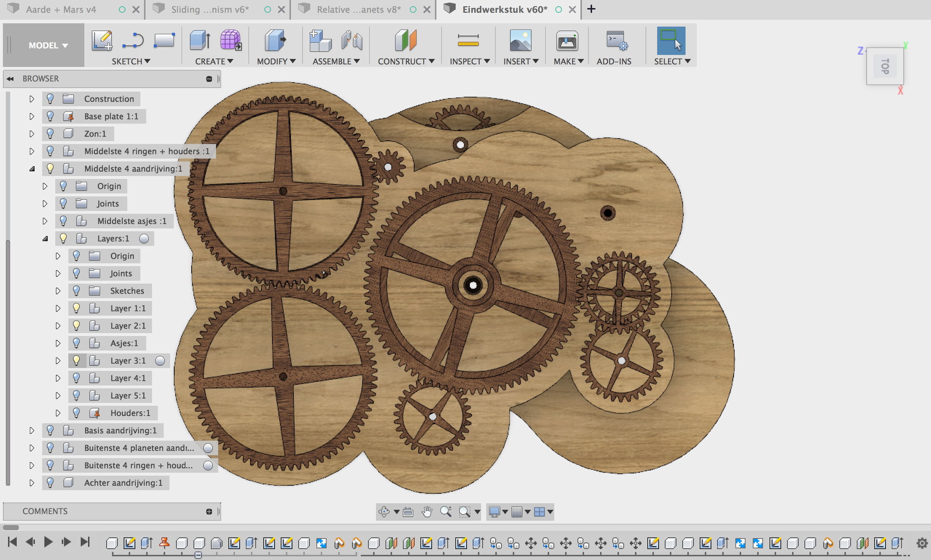The image size is (931, 560).
Task: Click the Press Pull modify icon
Action: coord(275,41)
